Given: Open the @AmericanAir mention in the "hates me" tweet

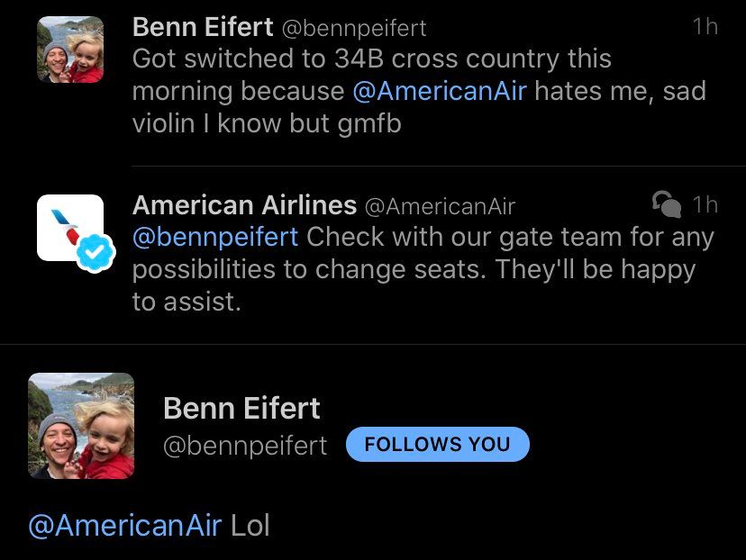Looking at the screenshot, I should point(439,91).
